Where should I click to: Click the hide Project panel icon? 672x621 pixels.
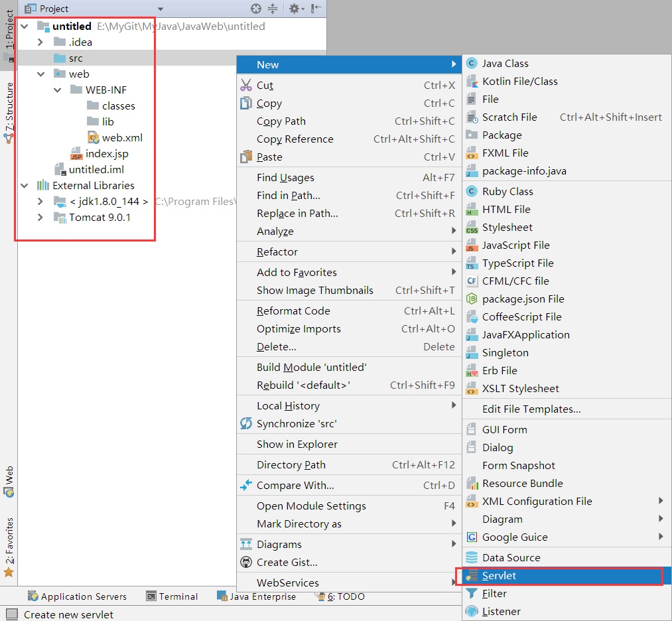pyautogui.click(x=316, y=9)
